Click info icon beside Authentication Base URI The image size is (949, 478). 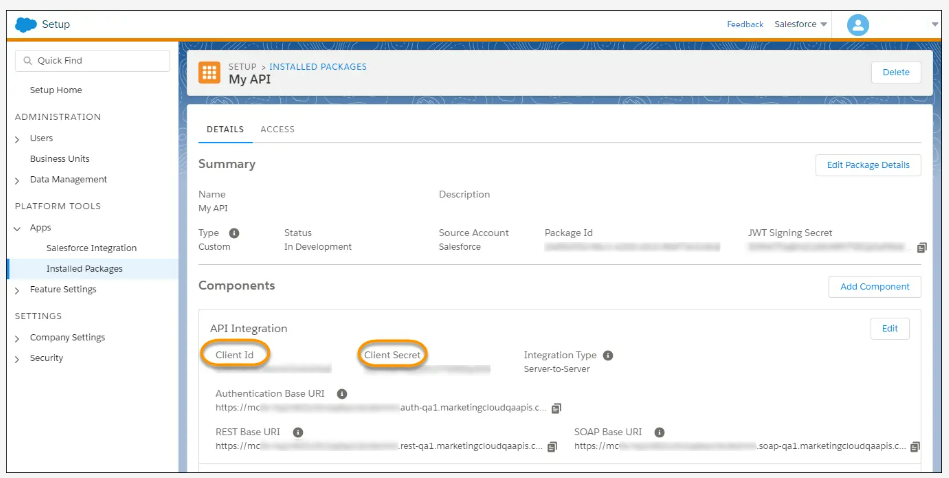341,394
